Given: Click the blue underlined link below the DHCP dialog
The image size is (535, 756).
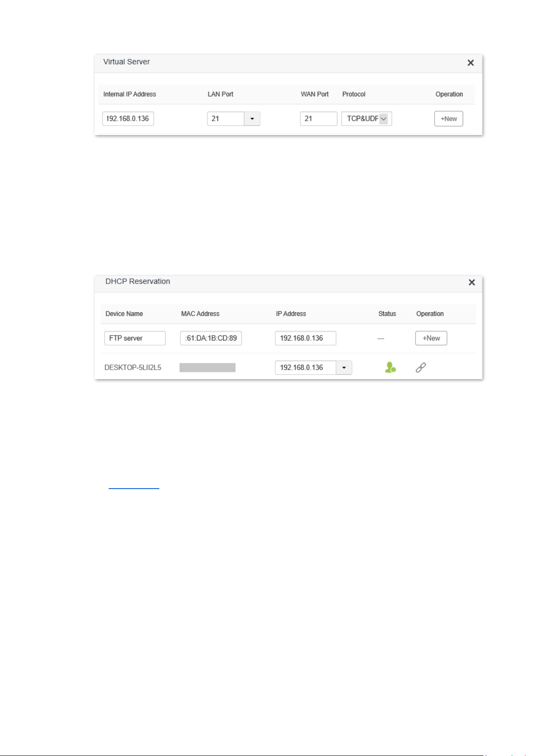Looking at the screenshot, I should click(134, 488).
